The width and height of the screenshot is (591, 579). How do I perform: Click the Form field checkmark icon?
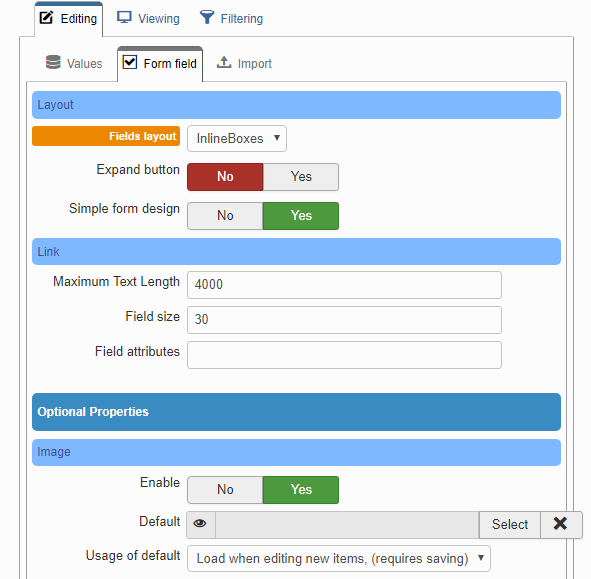pyautogui.click(x=130, y=62)
